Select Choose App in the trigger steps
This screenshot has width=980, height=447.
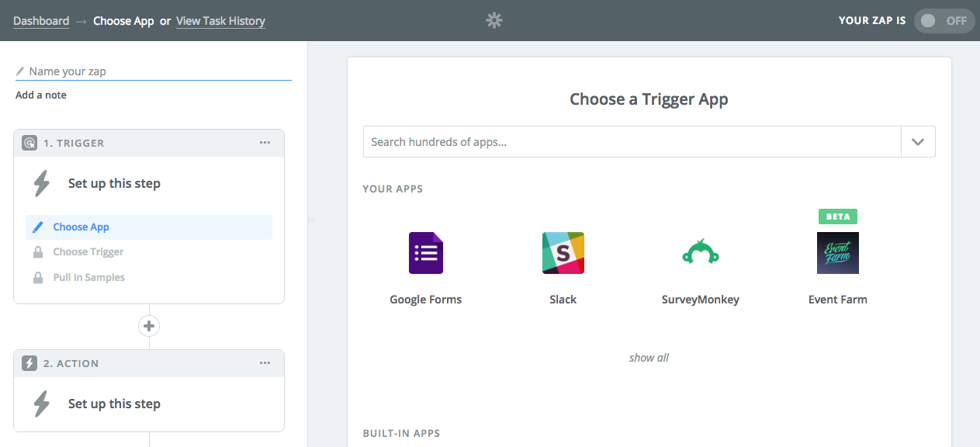[x=149, y=227]
